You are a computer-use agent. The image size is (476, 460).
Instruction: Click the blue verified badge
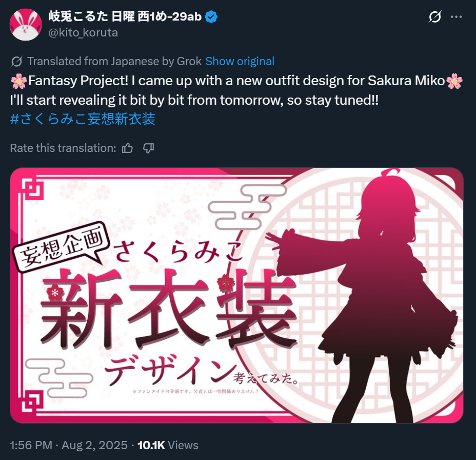click(211, 17)
